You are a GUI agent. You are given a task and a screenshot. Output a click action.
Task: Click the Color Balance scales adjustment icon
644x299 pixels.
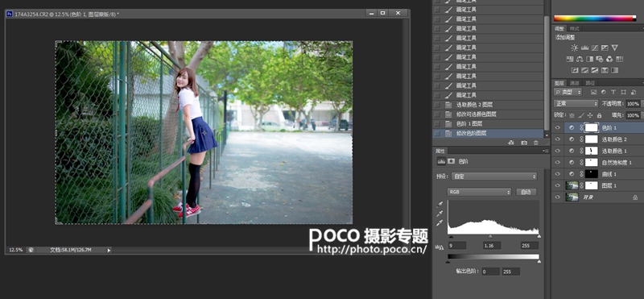point(580,59)
